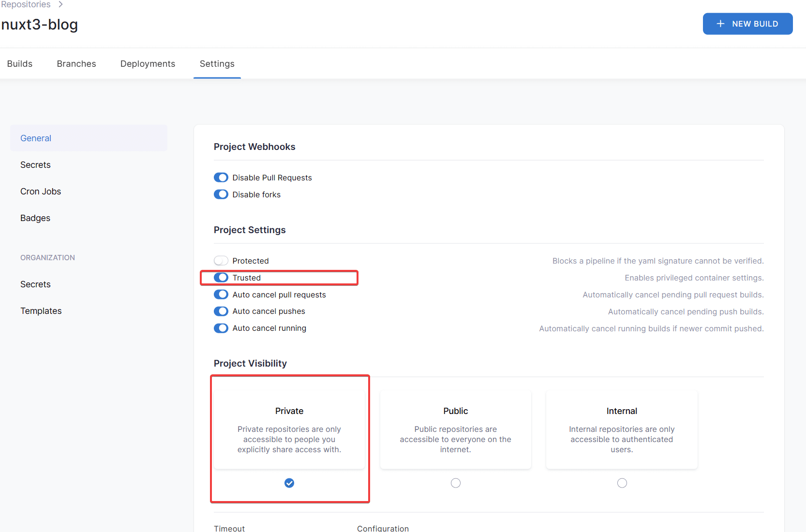This screenshot has height=532, width=806.
Task: Enable the Protected toggle
Action: coord(221,261)
